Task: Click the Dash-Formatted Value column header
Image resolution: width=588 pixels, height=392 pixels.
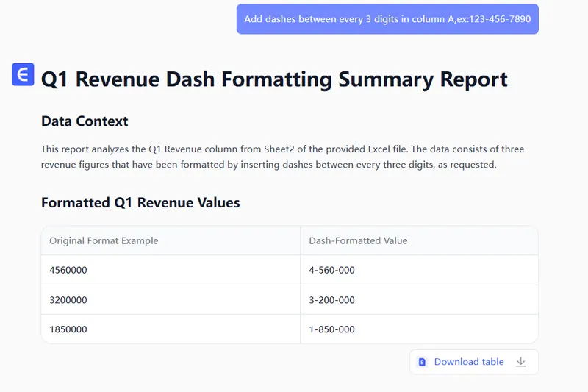Action: (x=358, y=240)
